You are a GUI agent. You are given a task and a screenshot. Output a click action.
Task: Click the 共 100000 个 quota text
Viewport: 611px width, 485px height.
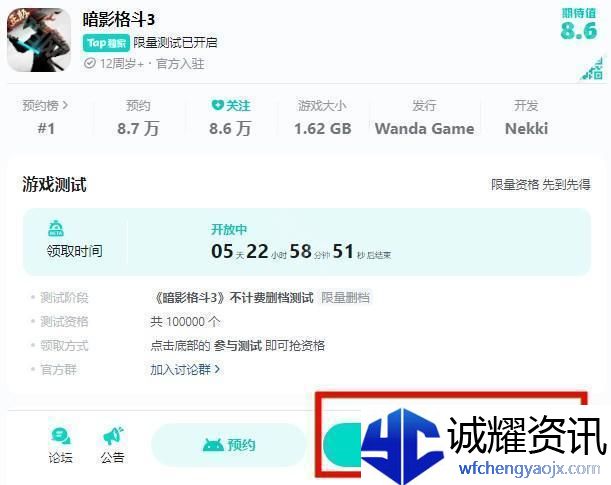click(x=185, y=322)
